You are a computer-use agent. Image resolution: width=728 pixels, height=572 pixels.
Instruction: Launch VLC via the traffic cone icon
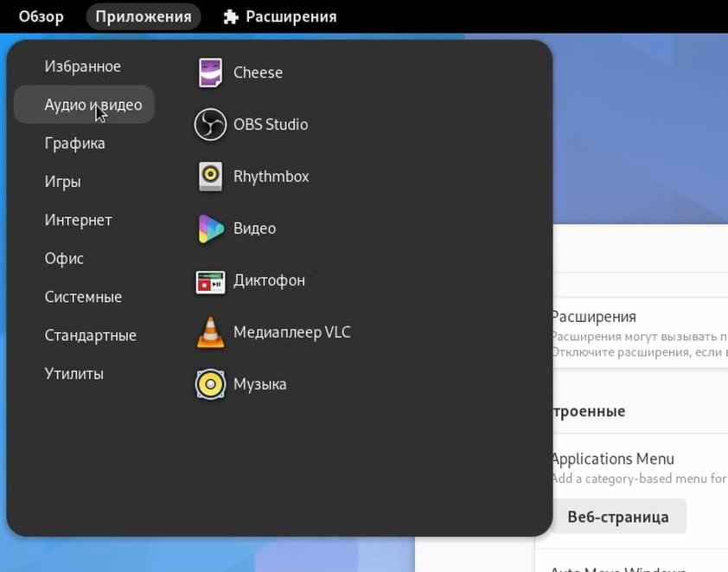point(210,332)
